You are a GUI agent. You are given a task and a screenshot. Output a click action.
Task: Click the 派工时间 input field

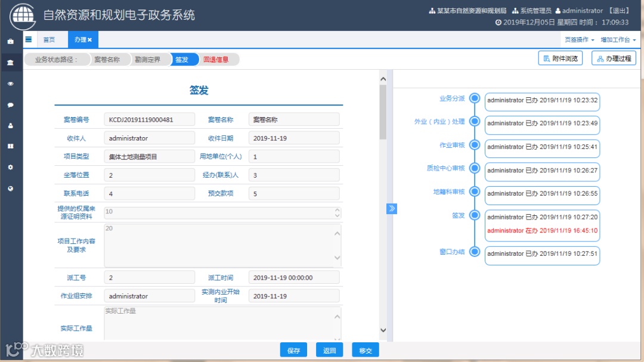click(x=294, y=277)
